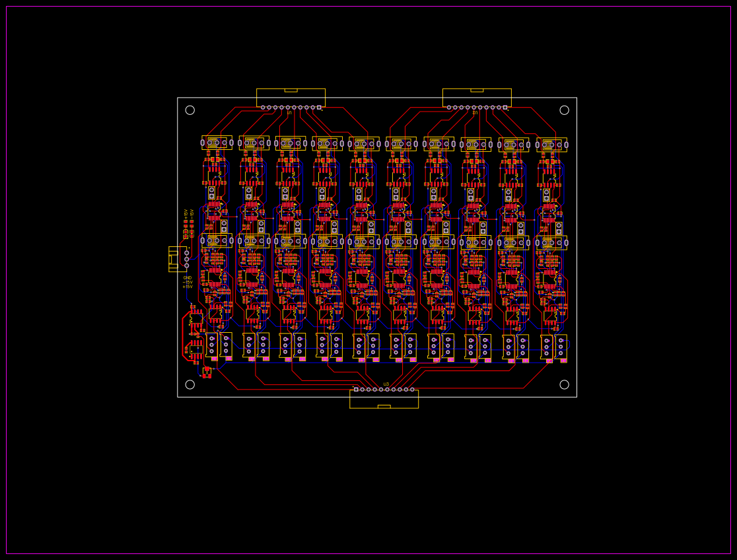Select the small IC above the GND label
The height and width of the screenshot is (560, 737).
(213, 277)
